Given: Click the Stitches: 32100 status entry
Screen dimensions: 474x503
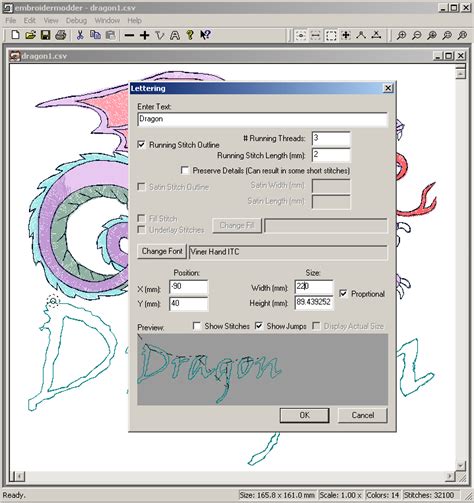Looking at the screenshot, I should tap(429, 495).
